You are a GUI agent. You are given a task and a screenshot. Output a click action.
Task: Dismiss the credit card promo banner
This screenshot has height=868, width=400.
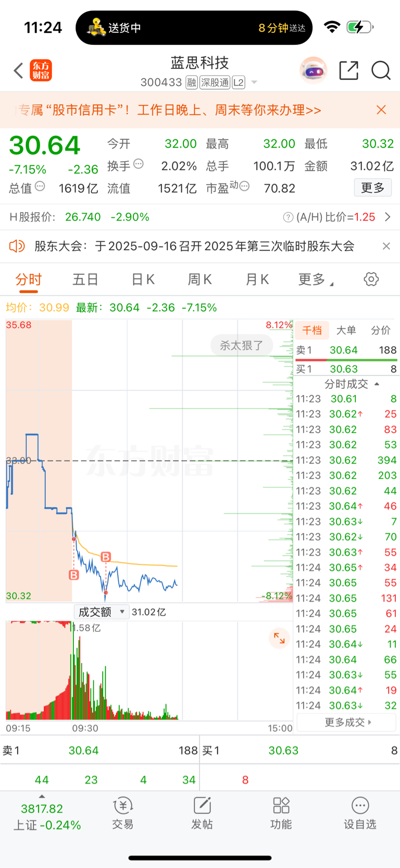pos(381,110)
